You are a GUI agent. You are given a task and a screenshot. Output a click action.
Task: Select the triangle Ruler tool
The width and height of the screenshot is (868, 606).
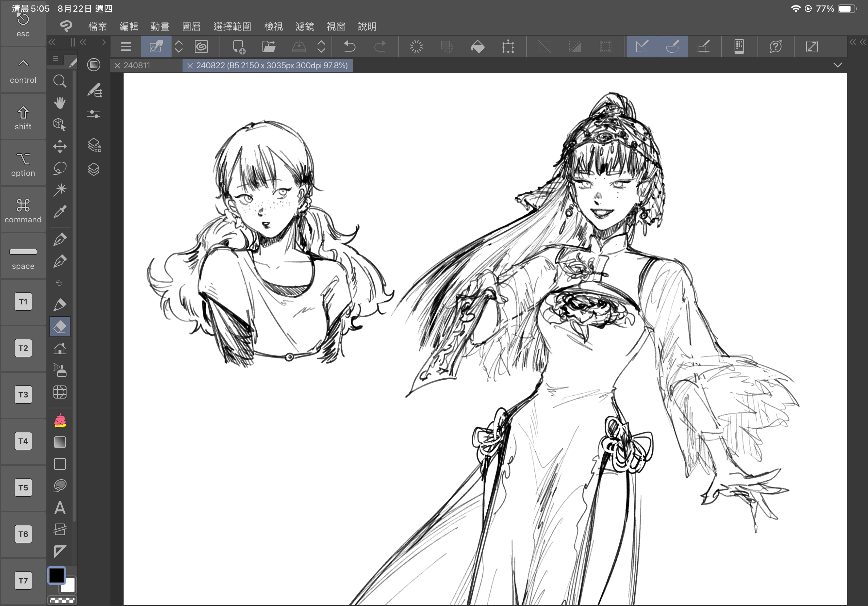click(x=60, y=551)
